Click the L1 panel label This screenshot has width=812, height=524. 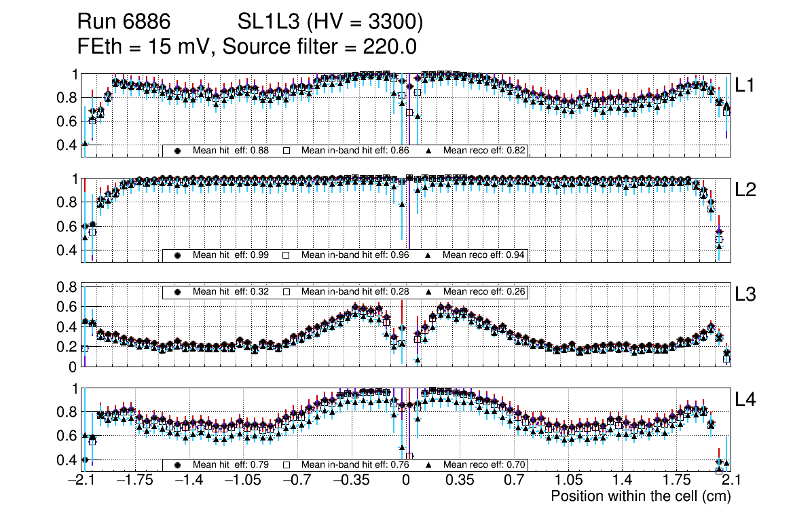coord(745,85)
